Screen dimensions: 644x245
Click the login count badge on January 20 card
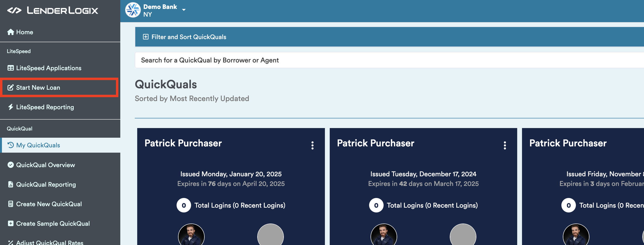[184, 205]
